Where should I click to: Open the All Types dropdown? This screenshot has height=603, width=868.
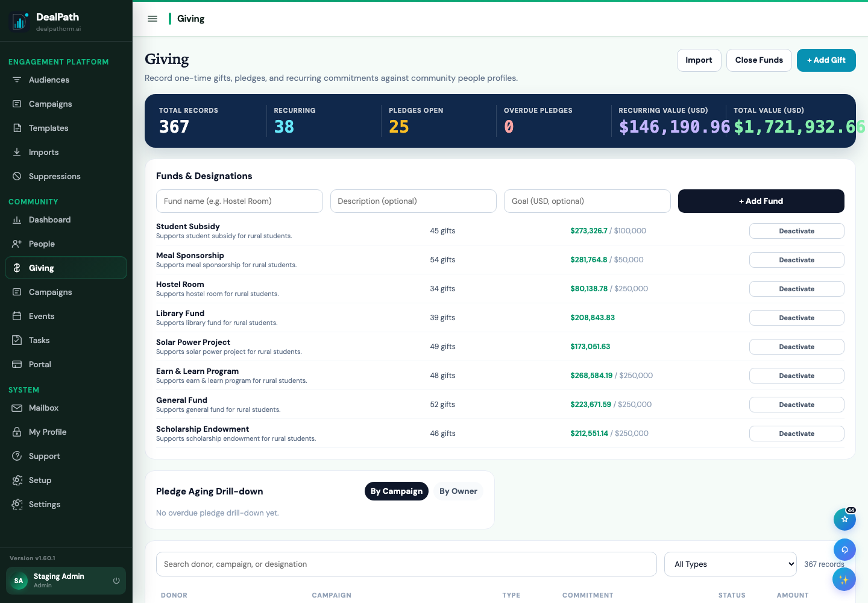click(731, 564)
